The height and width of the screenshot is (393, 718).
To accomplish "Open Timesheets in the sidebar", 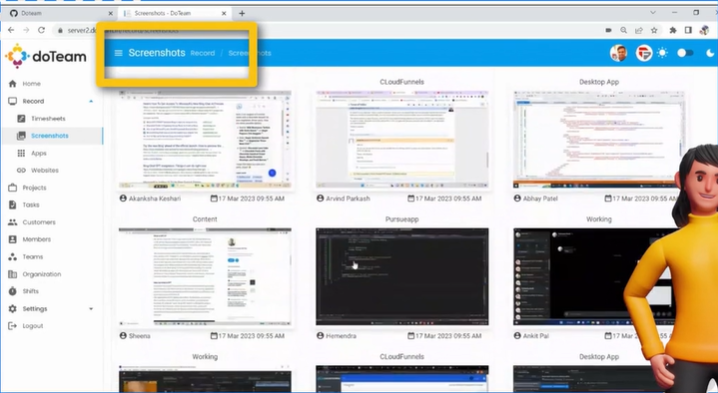I will tap(48, 119).
